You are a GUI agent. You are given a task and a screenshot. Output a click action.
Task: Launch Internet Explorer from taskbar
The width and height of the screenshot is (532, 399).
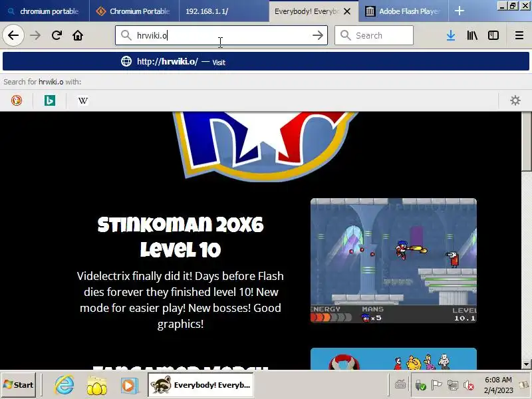64,385
